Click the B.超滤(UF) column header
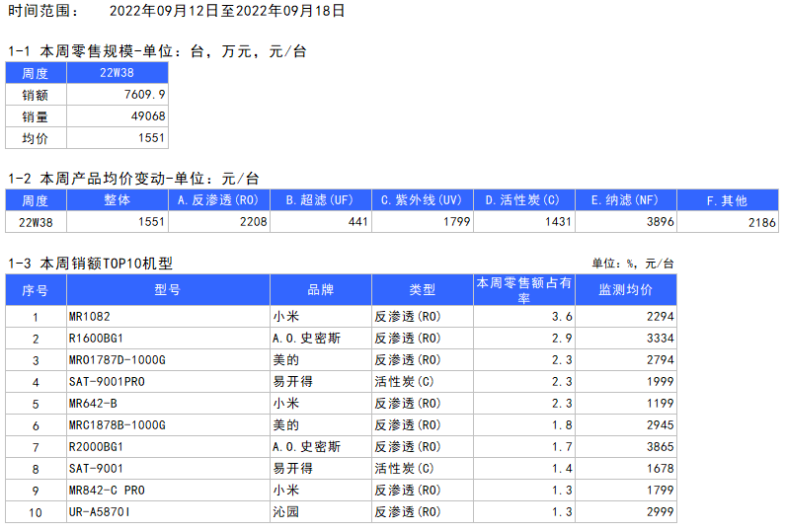This screenshot has height=532, width=786. click(x=320, y=200)
